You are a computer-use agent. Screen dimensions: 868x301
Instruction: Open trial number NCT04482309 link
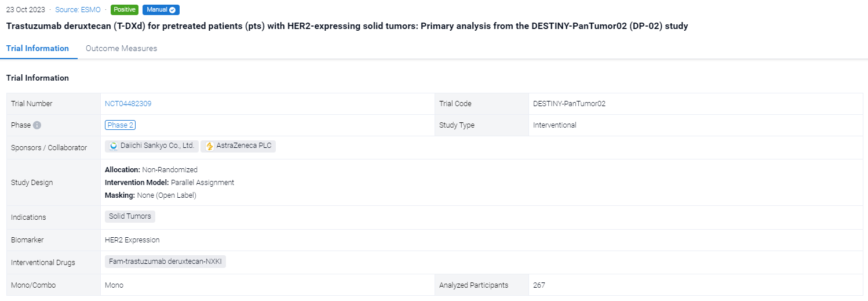click(128, 104)
